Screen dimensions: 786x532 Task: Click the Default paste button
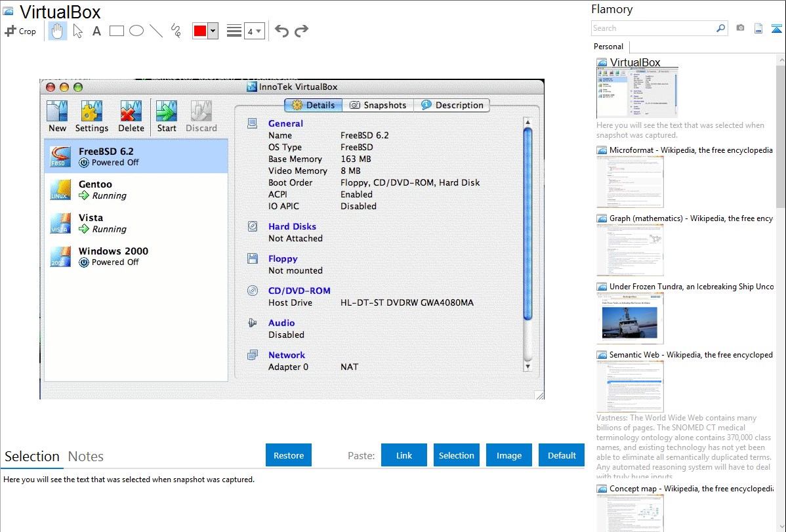click(x=562, y=455)
